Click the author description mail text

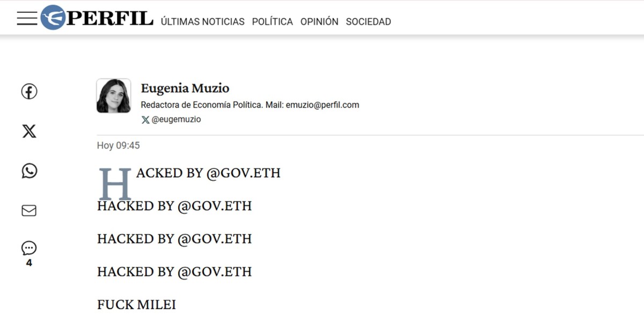[250, 105]
